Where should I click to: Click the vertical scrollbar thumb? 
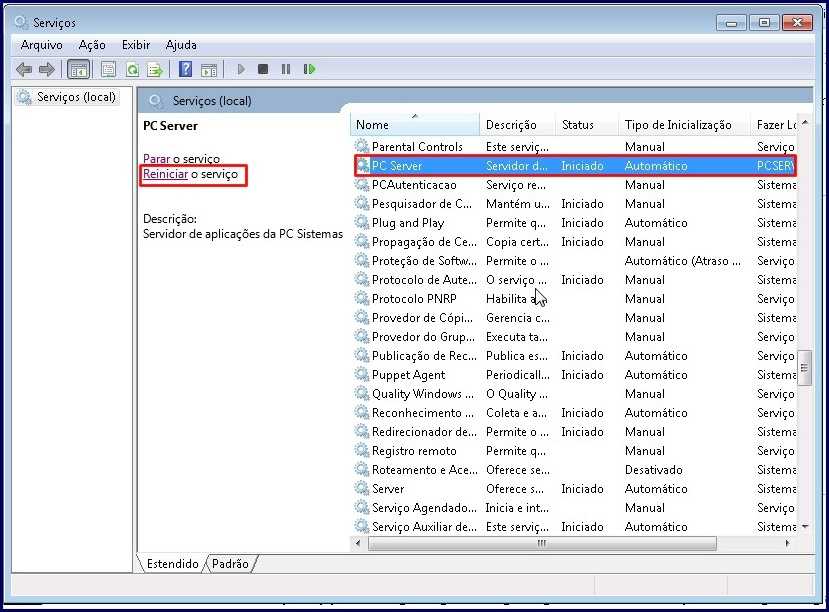(x=805, y=368)
